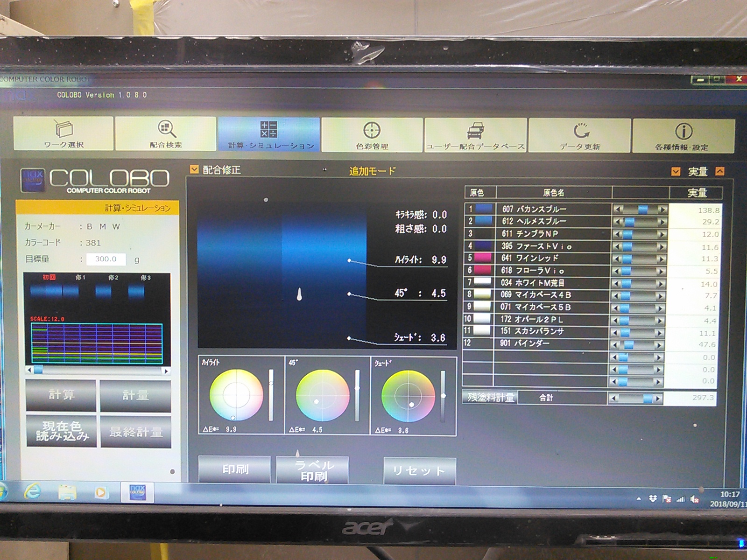Click the Dropbox tray icon

coord(653,499)
